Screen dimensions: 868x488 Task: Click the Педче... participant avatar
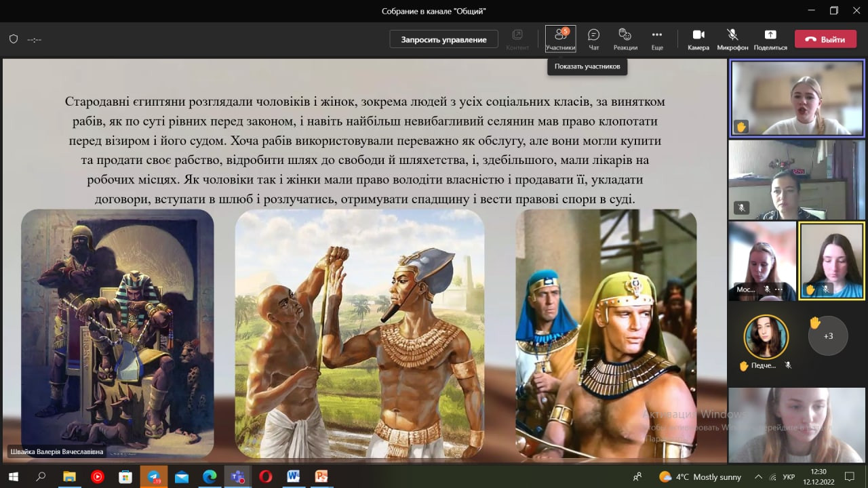[x=766, y=336]
